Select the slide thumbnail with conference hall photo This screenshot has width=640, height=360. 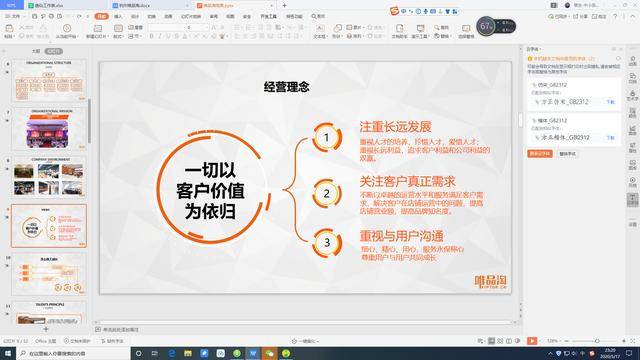[x=49, y=129]
